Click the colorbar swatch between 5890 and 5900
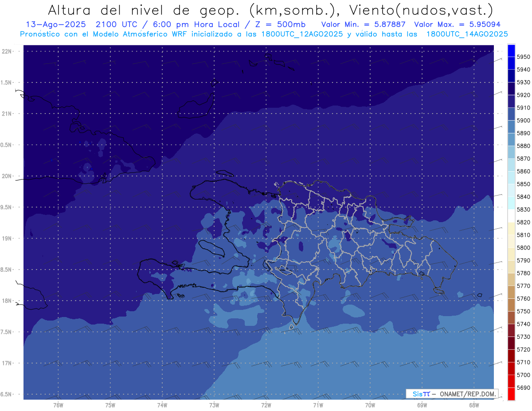Screen dimensions: 532x411 click(511, 127)
